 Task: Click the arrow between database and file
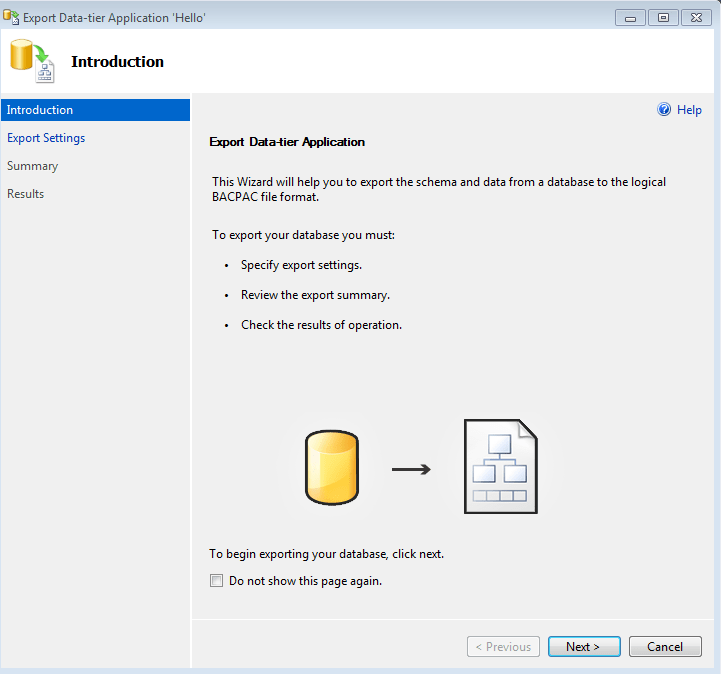pyautogui.click(x=411, y=468)
